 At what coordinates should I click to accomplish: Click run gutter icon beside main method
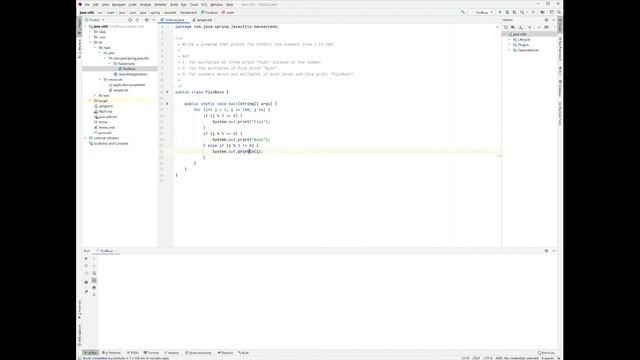(x=167, y=104)
